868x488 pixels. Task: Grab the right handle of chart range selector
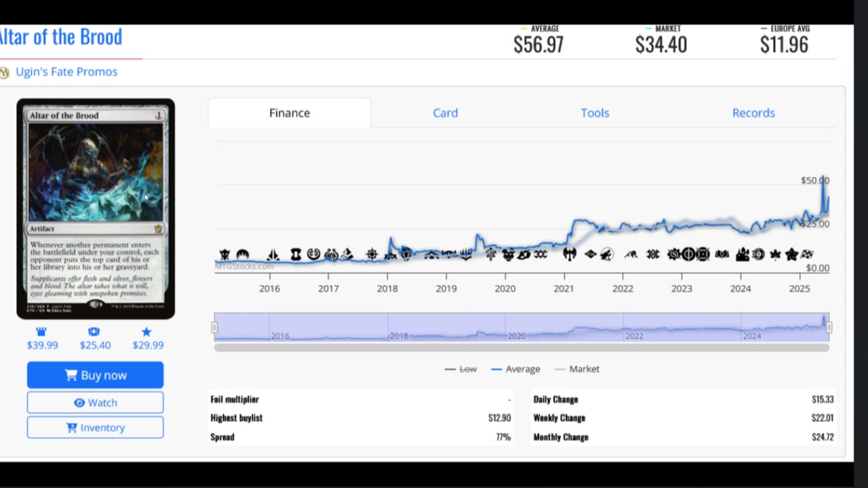click(x=829, y=327)
